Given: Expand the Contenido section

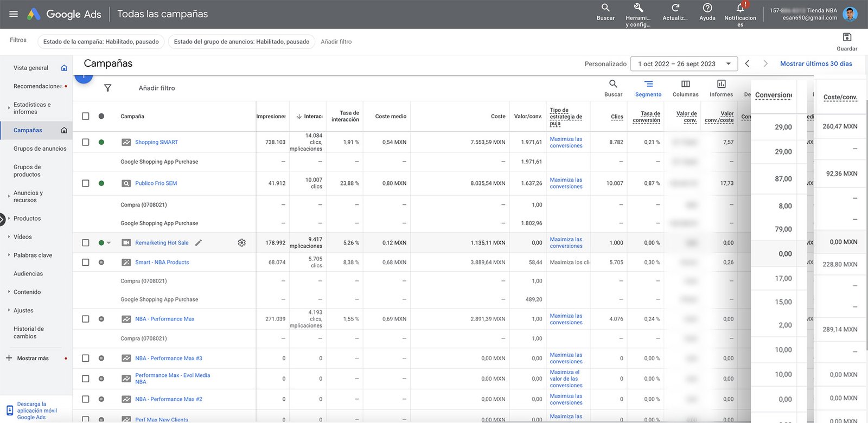Looking at the screenshot, I should (9, 292).
